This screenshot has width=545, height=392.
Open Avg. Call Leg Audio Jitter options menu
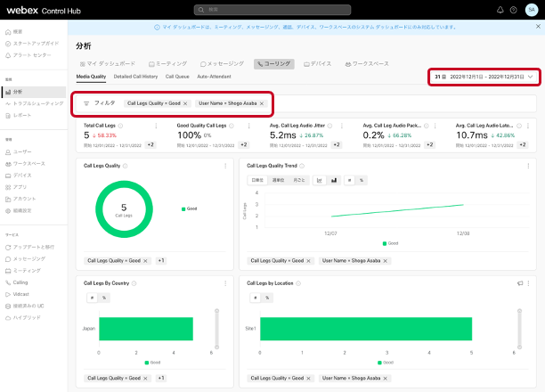(342, 126)
